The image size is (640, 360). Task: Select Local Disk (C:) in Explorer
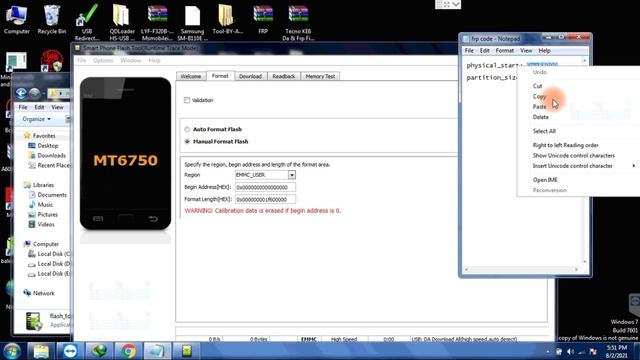[x=49, y=254]
